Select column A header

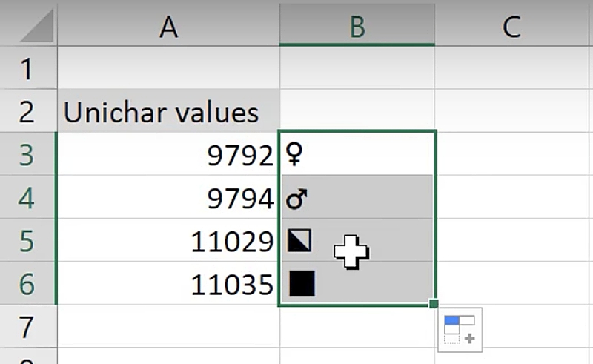(169, 27)
